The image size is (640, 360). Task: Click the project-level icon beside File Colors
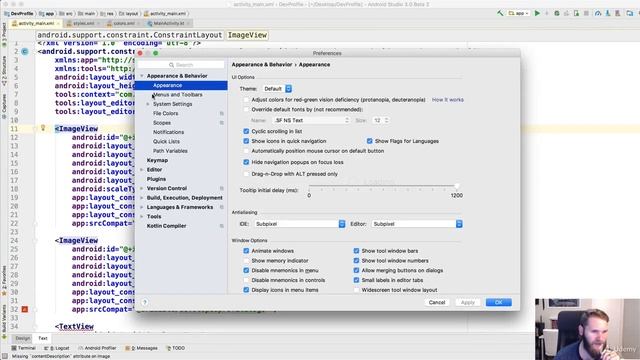tap(222, 113)
